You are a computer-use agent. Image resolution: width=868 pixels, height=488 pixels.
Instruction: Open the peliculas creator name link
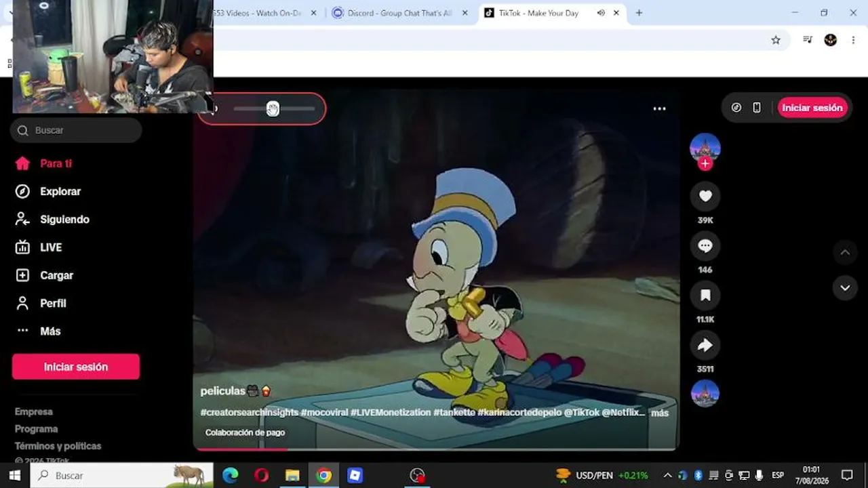pyautogui.click(x=222, y=391)
